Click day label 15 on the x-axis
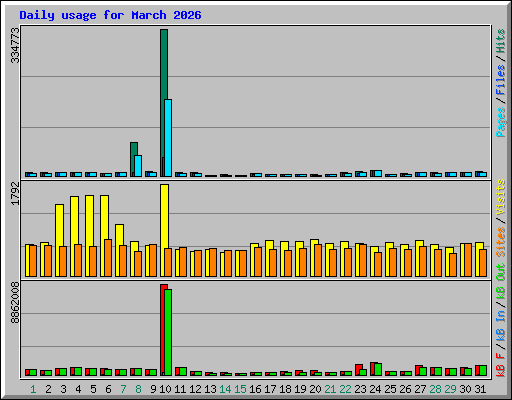 point(240,389)
